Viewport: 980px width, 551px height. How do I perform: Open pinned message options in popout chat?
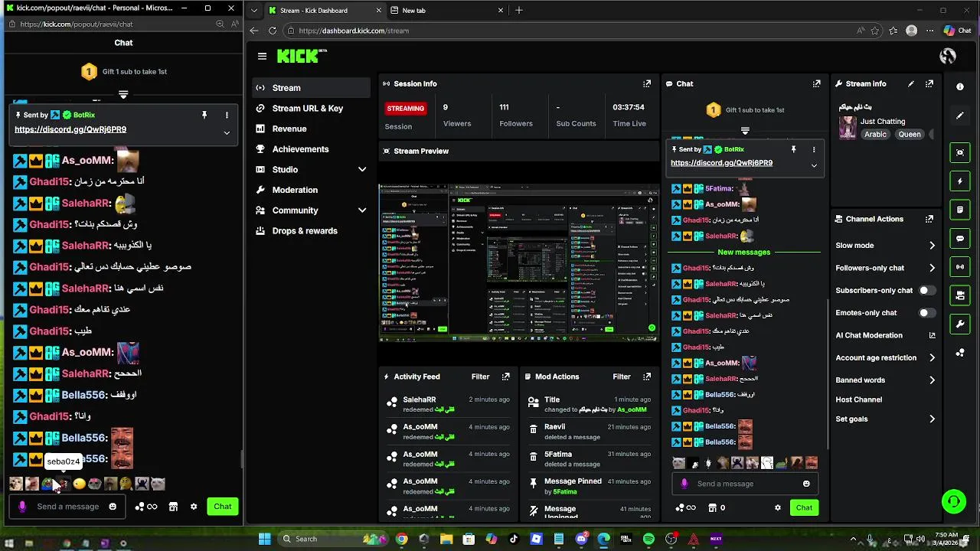[x=227, y=115]
